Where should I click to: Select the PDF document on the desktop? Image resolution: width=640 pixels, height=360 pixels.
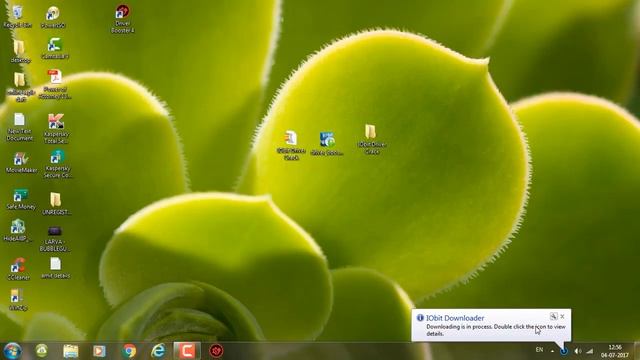(x=55, y=84)
